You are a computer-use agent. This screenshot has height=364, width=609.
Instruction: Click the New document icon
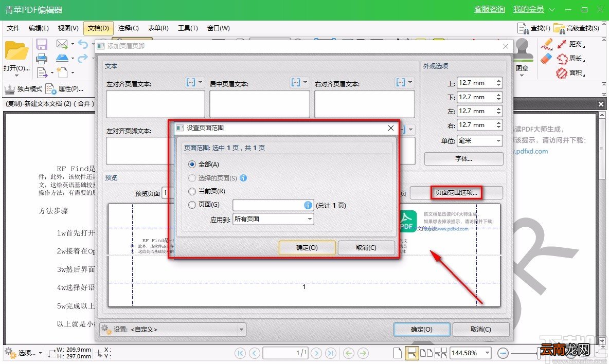(62, 72)
